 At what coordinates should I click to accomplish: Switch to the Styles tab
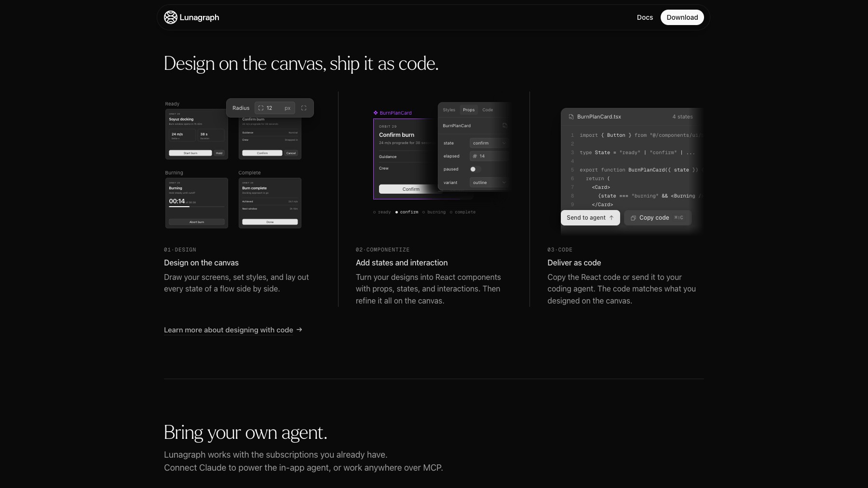click(449, 110)
